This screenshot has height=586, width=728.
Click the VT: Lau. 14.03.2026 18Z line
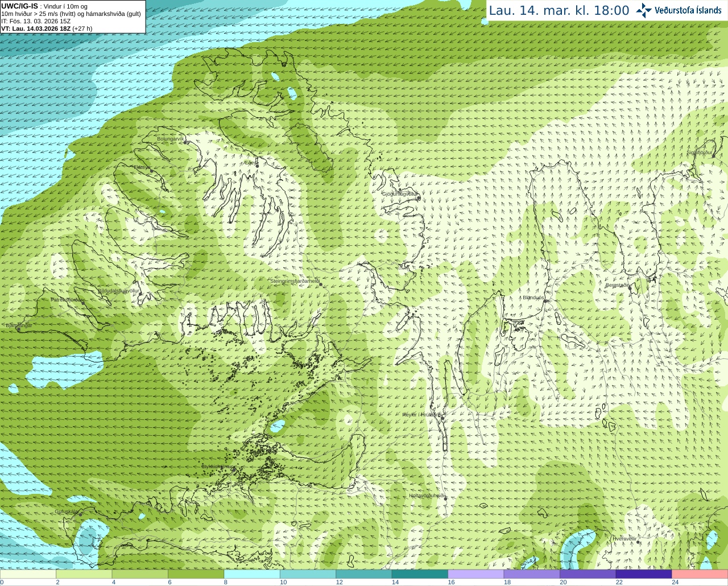47,28
